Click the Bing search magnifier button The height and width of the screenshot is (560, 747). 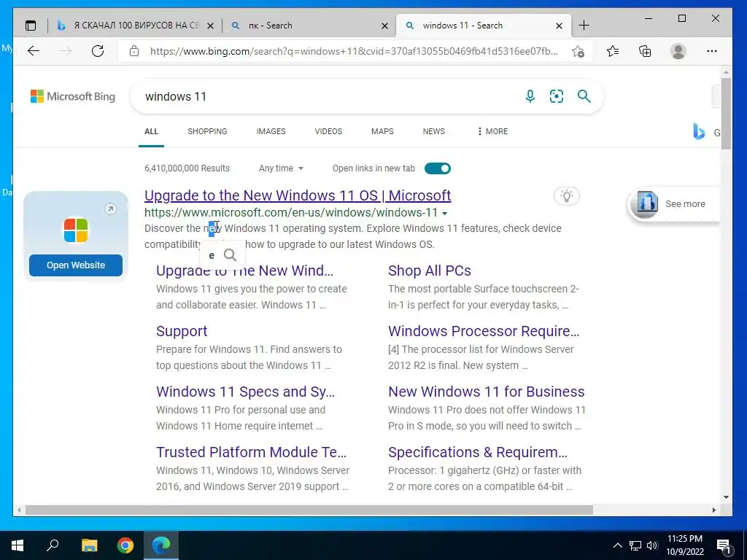pyautogui.click(x=584, y=96)
